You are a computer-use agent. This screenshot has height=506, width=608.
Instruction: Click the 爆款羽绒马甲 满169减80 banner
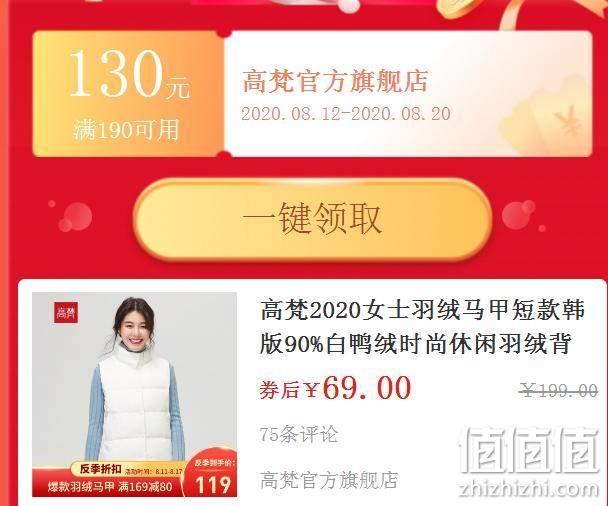(x=110, y=486)
